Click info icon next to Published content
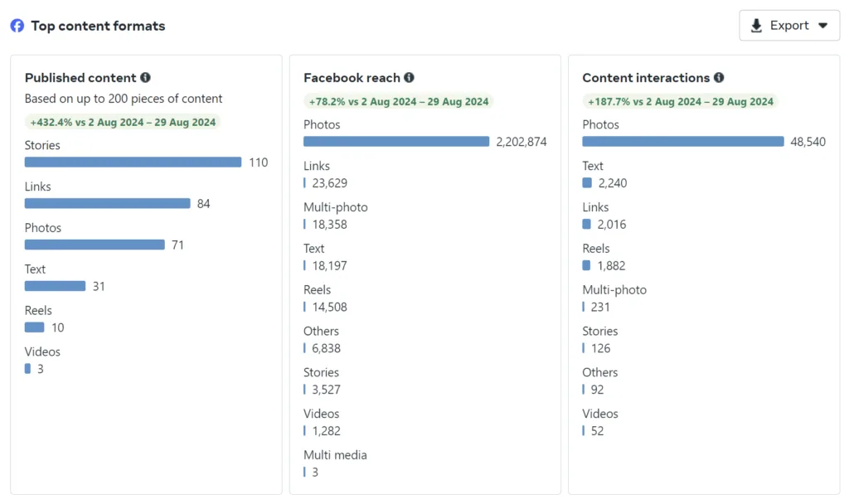The width and height of the screenshot is (849, 504). pos(146,78)
